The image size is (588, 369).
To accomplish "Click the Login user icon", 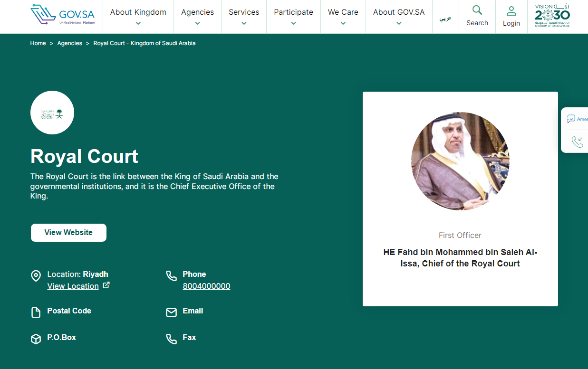I will (x=511, y=10).
